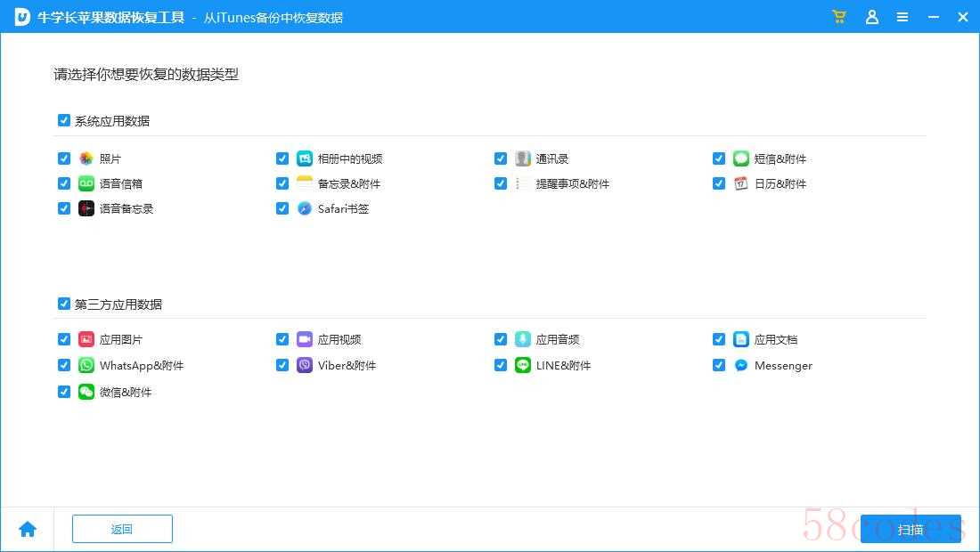The width and height of the screenshot is (980, 552).
Task: Uncheck the Viber&附件 checkbox
Action: coord(282,365)
